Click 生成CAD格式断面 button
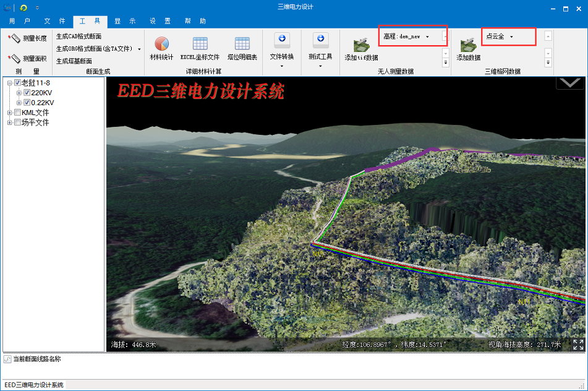This screenshot has width=588, height=391. [79, 37]
